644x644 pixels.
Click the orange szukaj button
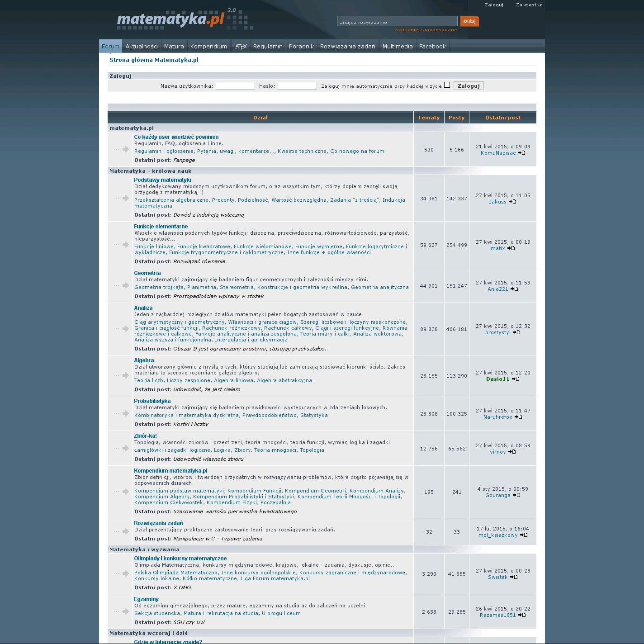tap(469, 21)
